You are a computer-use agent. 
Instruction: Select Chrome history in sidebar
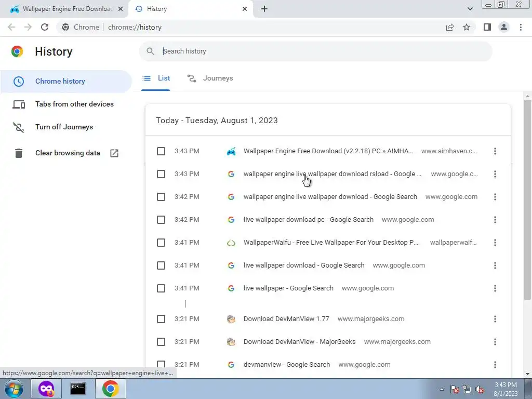tap(66, 82)
